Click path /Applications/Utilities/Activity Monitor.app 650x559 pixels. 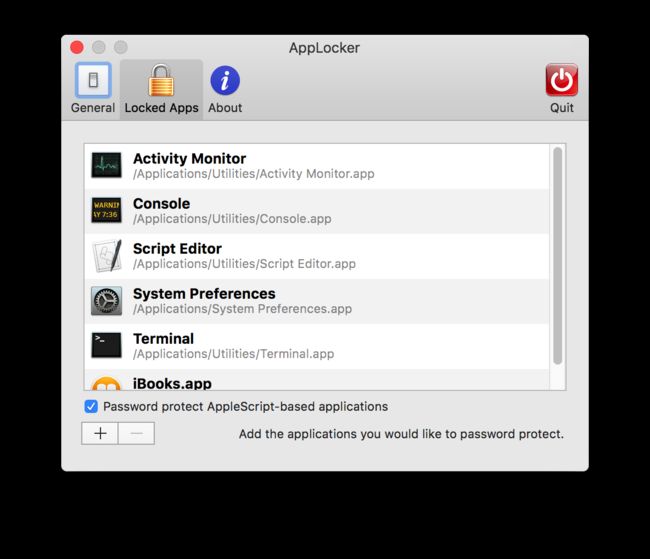(x=254, y=174)
